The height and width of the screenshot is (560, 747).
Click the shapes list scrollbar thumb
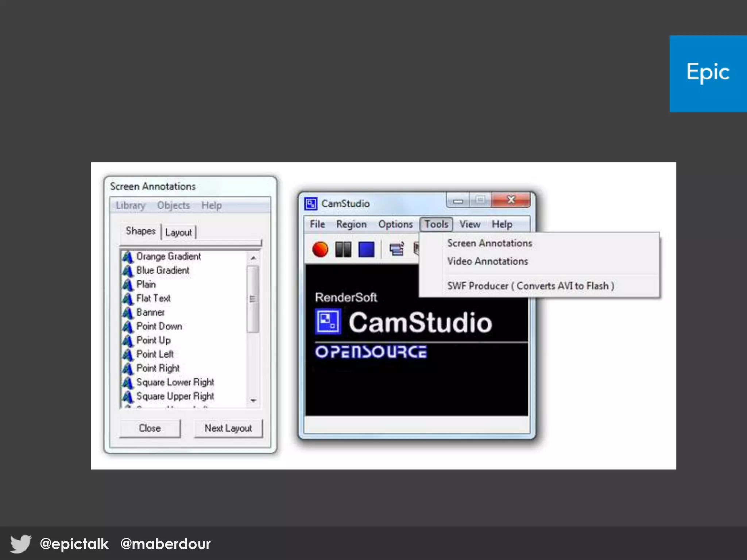click(253, 299)
